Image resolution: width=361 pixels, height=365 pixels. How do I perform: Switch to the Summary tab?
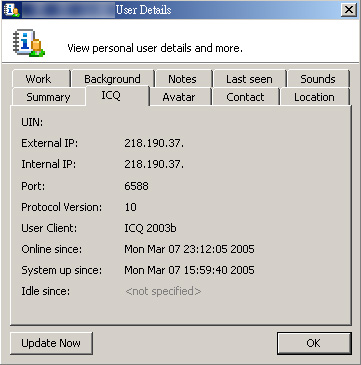[48, 97]
